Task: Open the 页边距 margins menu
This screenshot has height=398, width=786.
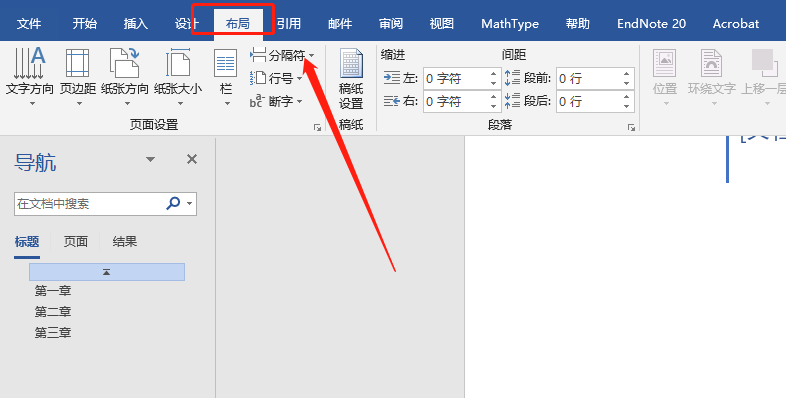Action: coord(78,76)
